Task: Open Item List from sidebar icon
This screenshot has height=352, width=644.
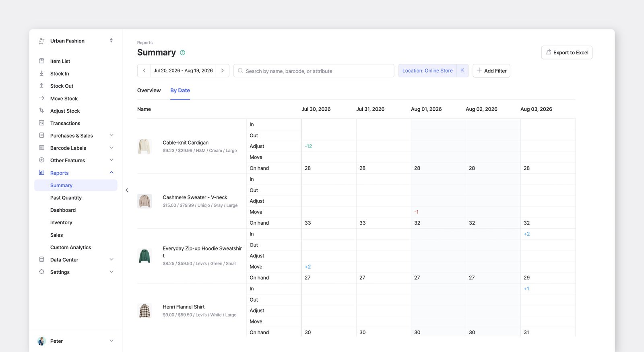Action: click(41, 61)
